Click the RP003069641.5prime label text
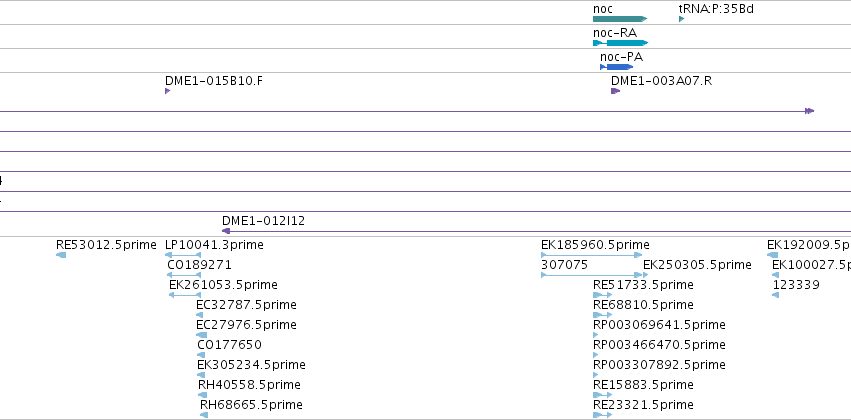Screen dimensions: 851x420 [x=659, y=324]
